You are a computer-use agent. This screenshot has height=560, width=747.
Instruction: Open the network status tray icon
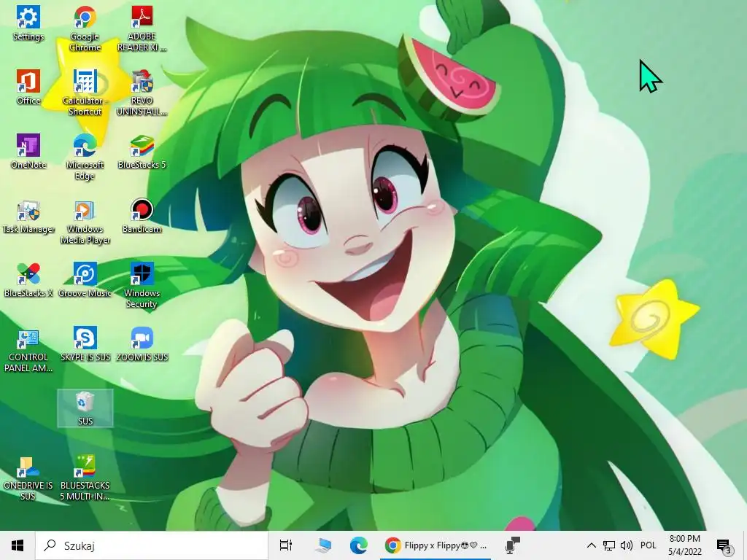click(609, 545)
